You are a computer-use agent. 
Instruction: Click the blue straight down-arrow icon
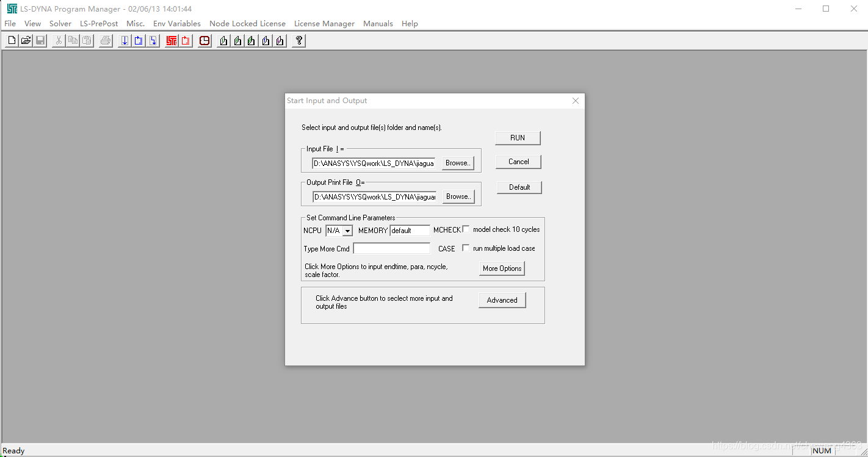125,41
